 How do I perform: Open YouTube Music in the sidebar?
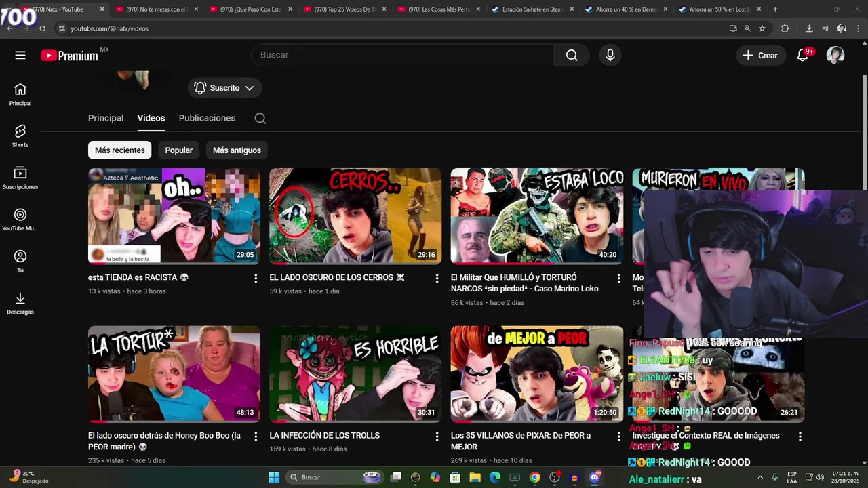pyautogui.click(x=20, y=220)
